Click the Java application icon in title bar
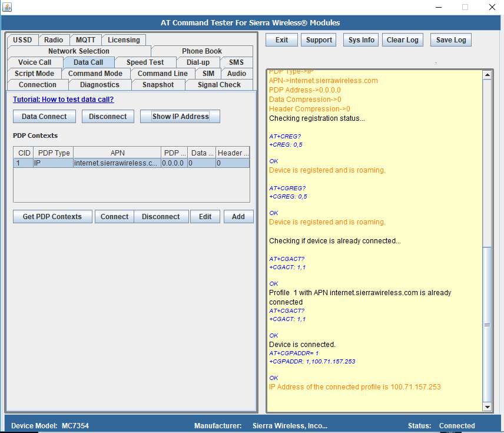 coord(6,7)
